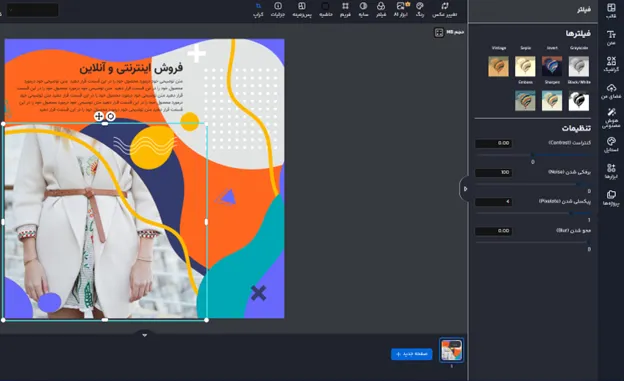
Task: Click the صفحه جدید (new page) button
Action: (x=411, y=354)
